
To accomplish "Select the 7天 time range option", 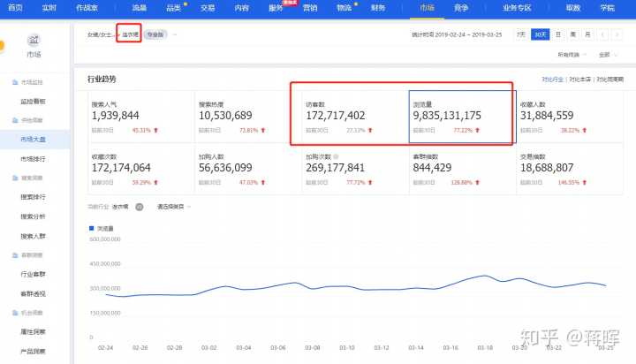I will [521, 34].
